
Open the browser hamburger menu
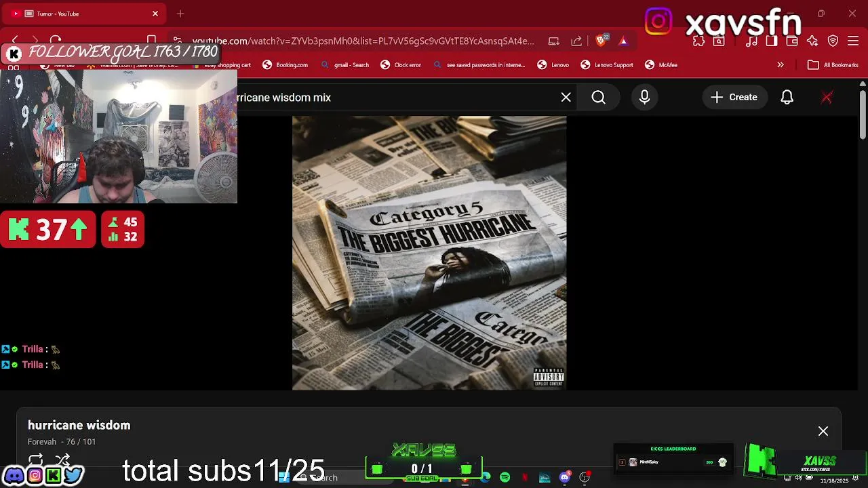tap(854, 41)
